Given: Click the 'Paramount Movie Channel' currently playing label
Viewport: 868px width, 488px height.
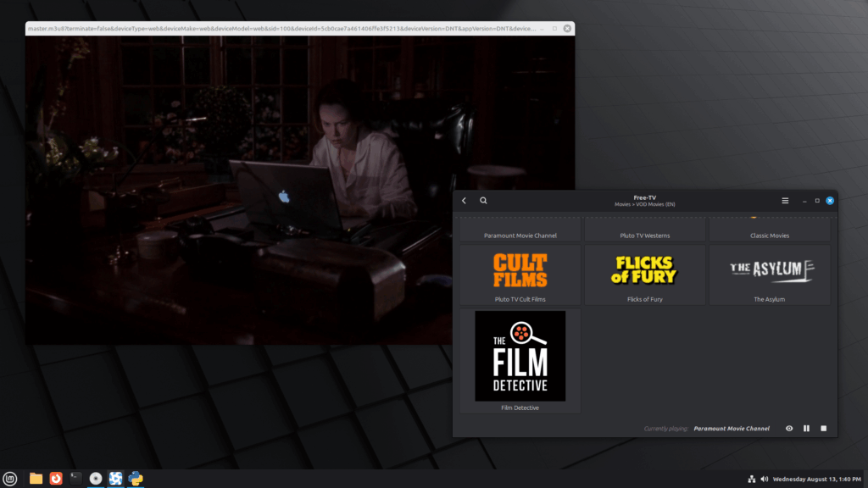Looking at the screenshot, I should [732, 428].
